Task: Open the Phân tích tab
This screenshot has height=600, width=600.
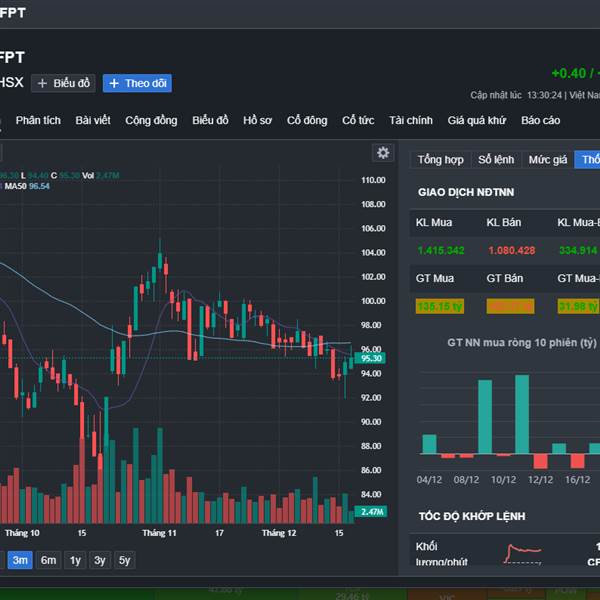Action: (38, 121)
